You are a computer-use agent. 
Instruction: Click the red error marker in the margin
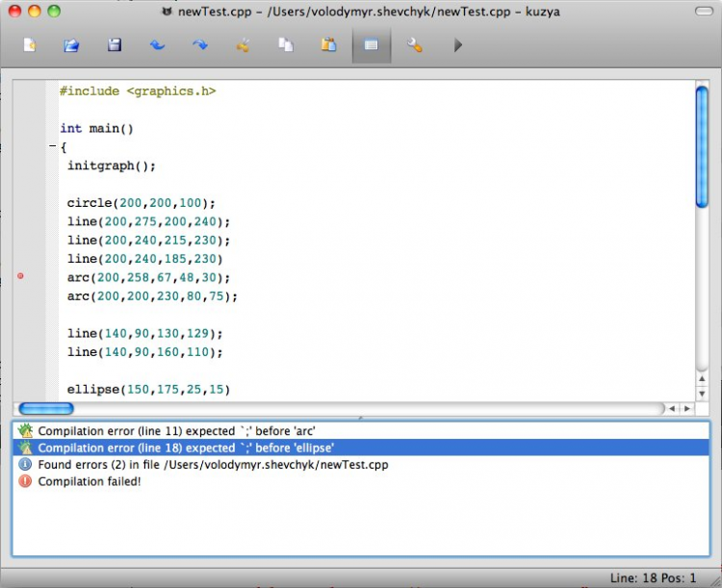(21, 277)
